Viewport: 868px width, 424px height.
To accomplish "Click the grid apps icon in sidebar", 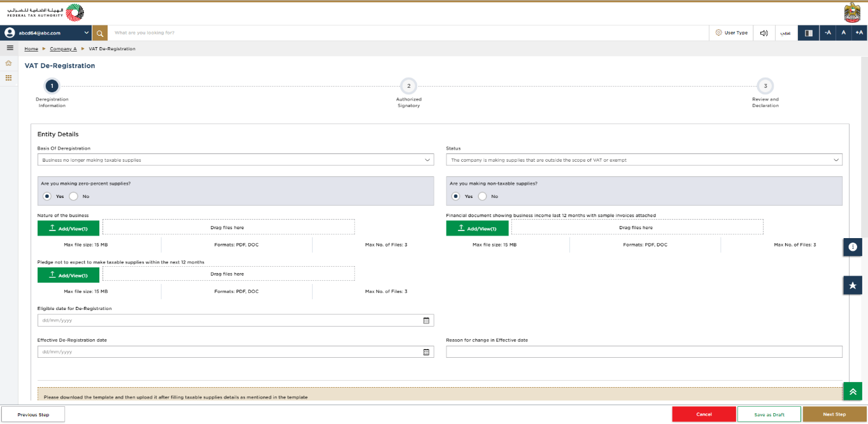I will pyautogui.click(x=9, y=78).
